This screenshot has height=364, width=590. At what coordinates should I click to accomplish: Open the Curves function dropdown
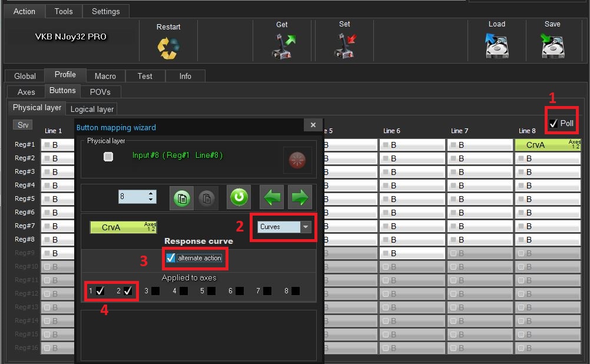click(305, 227)
